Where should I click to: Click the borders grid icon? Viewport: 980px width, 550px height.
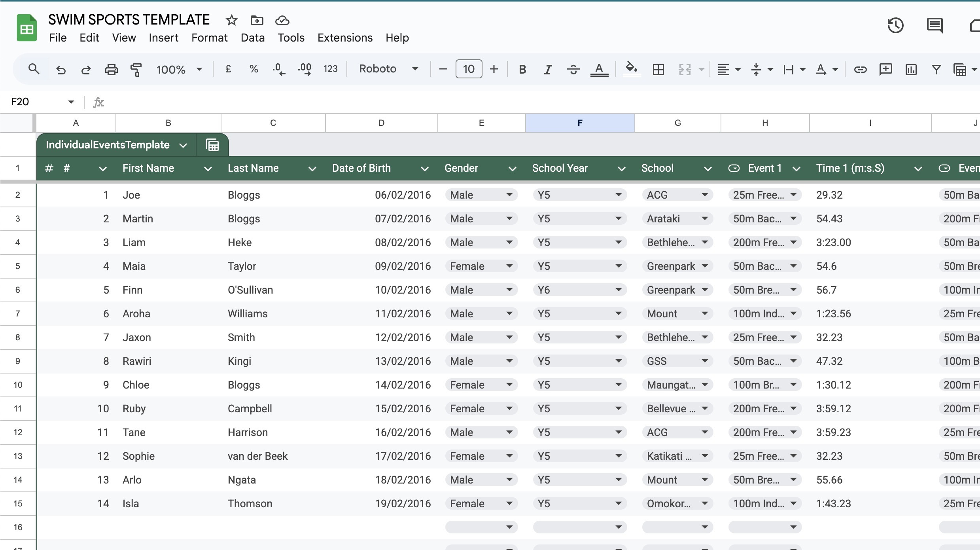(x=658, y=69)
